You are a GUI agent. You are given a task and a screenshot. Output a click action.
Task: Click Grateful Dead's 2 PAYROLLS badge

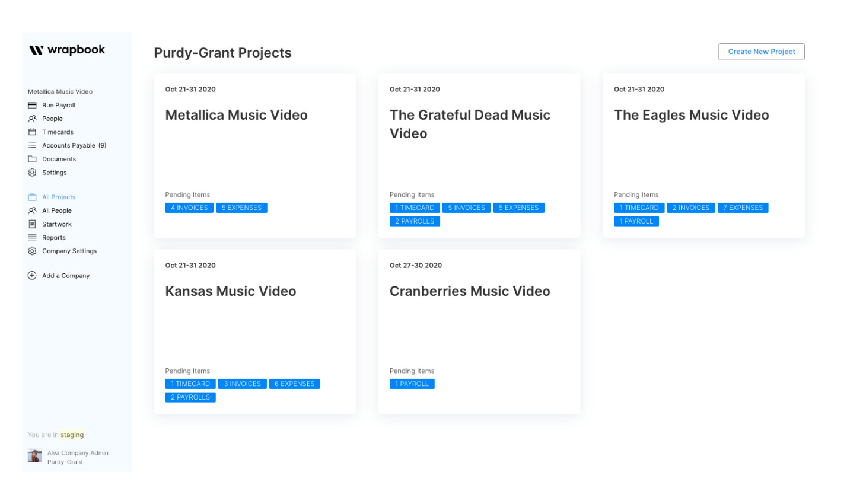click(x=415, y=221)
